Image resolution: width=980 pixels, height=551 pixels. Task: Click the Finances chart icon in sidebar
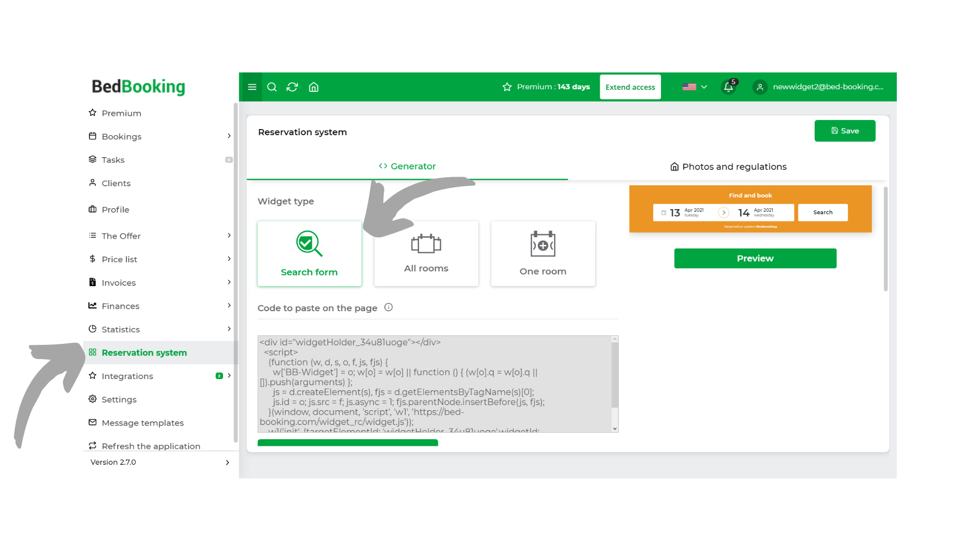[92, 306]
